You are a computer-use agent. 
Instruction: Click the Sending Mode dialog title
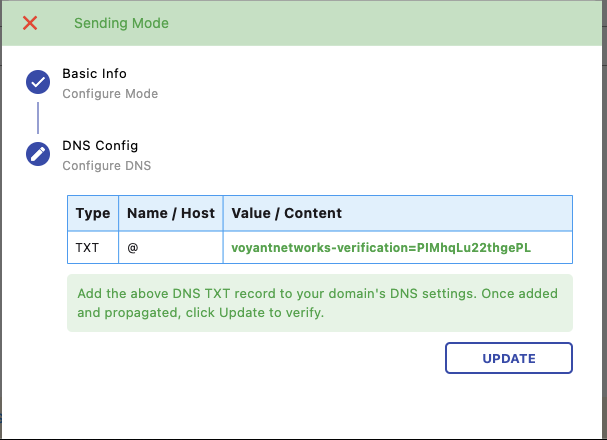pyautogui.click(x=121, y=23)
